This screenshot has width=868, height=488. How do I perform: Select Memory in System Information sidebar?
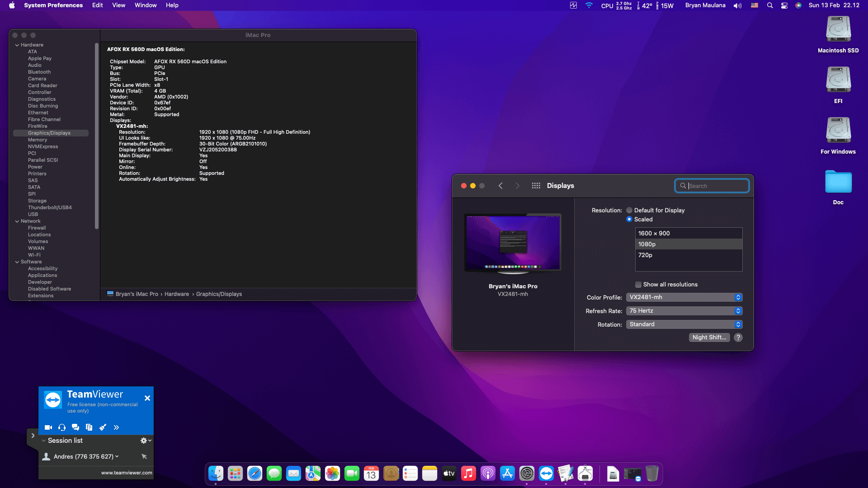(x=38, y=140)
